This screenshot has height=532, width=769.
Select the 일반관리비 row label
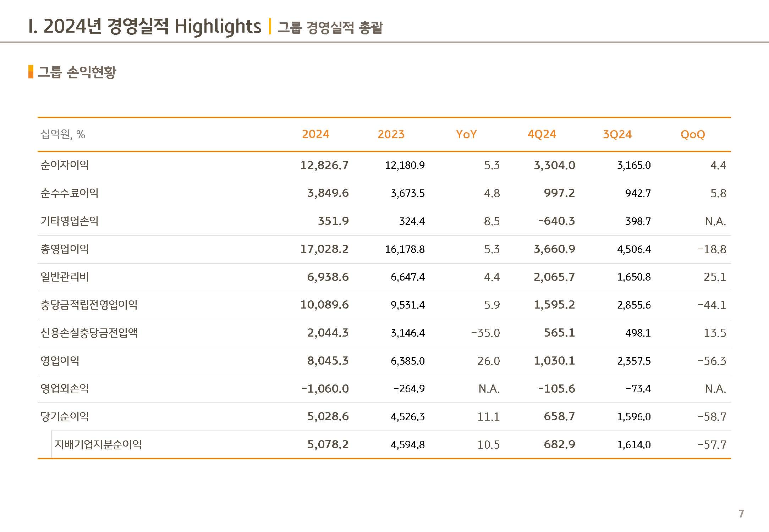[65, 277]
